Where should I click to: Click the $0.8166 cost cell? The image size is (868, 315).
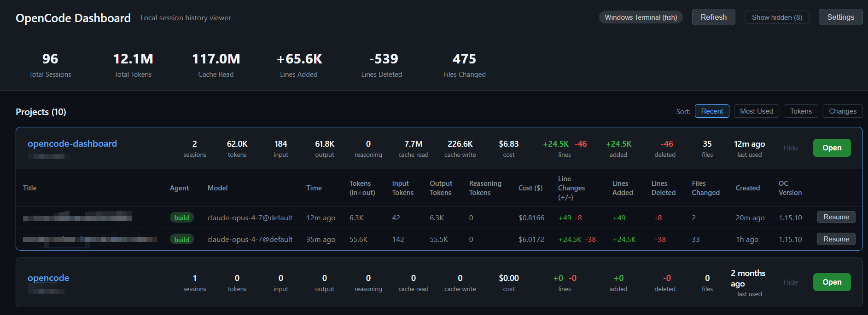531,218
